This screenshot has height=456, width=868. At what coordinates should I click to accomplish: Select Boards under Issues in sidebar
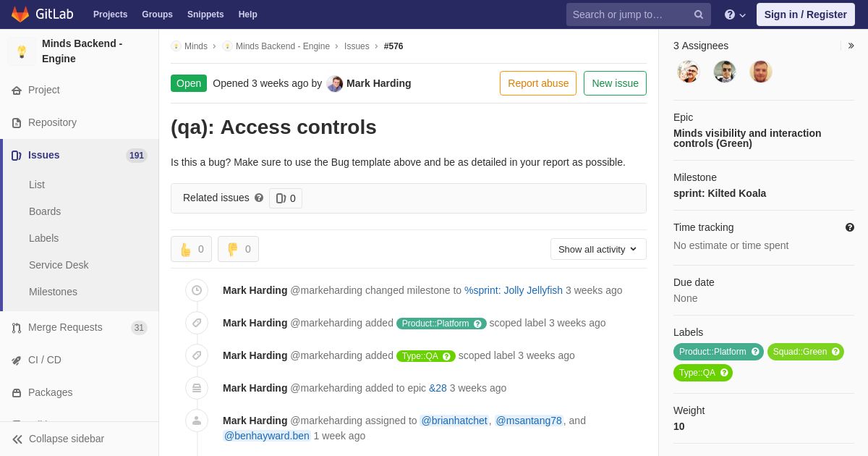[x=45, y=211]
